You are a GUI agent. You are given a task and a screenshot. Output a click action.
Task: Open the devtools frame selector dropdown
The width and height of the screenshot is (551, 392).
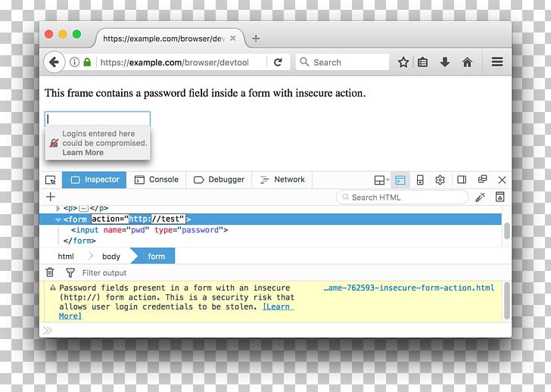point(382,180)
